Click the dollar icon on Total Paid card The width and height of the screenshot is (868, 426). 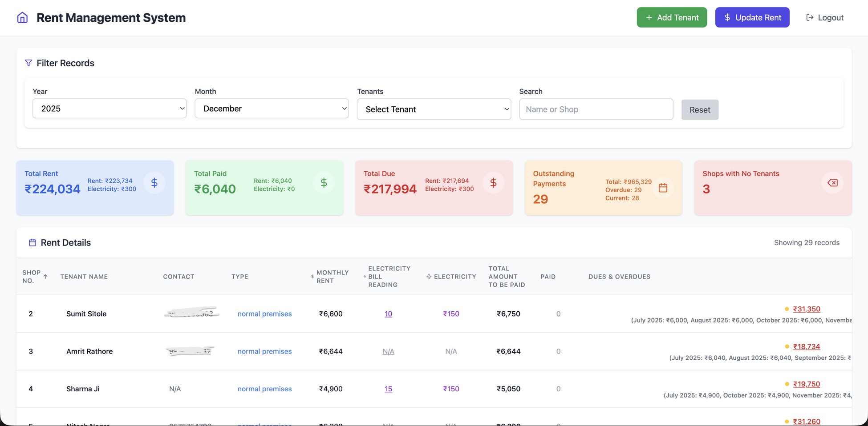coord(324,183)
